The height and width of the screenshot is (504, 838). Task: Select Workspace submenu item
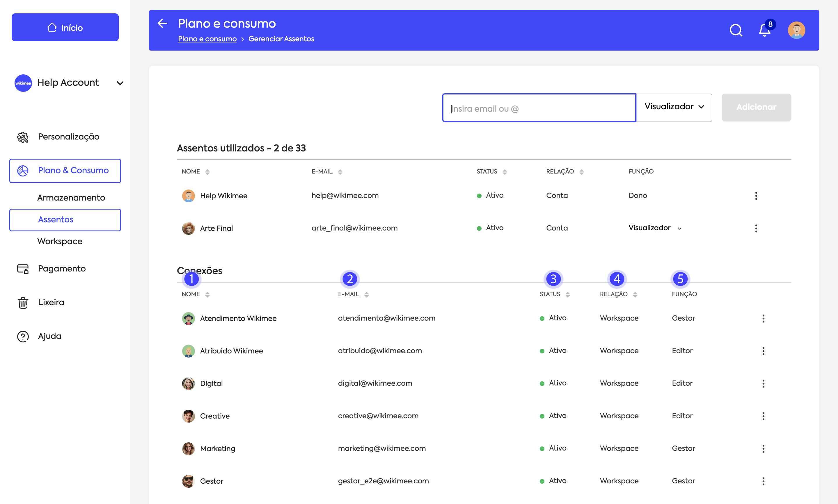pyautogui.click(x=60, y=241)
